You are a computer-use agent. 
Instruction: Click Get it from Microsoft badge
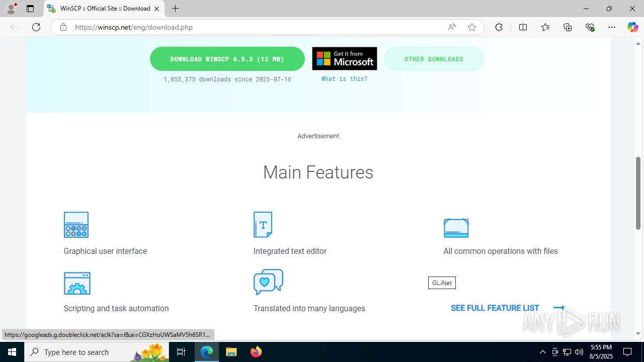click(345, 59)
